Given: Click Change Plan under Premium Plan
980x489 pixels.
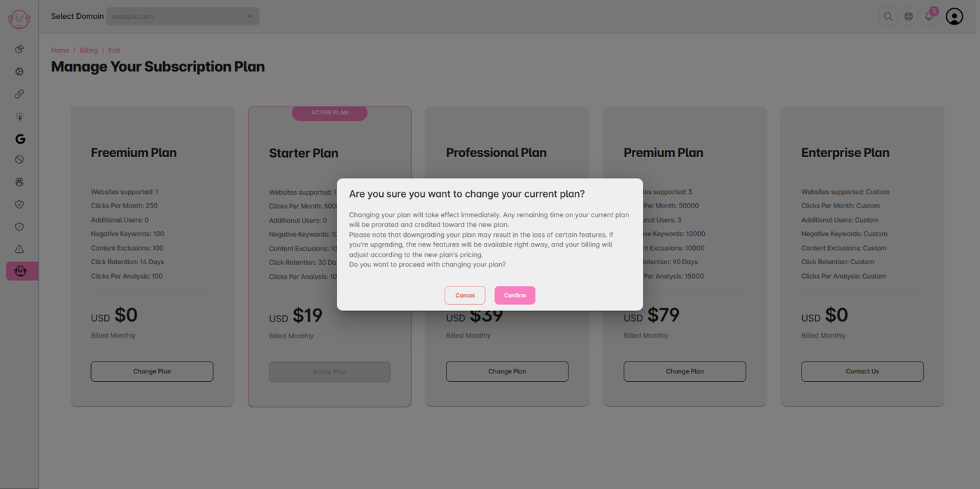Looking at the screenshot, I should tap(685, 371).
